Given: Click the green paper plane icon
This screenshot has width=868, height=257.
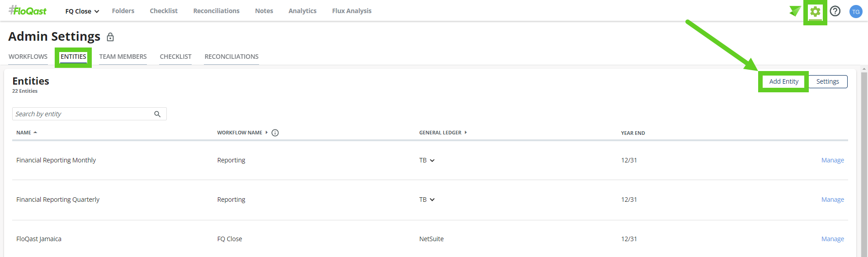Looking at the screenshot, I should [795, 11].
